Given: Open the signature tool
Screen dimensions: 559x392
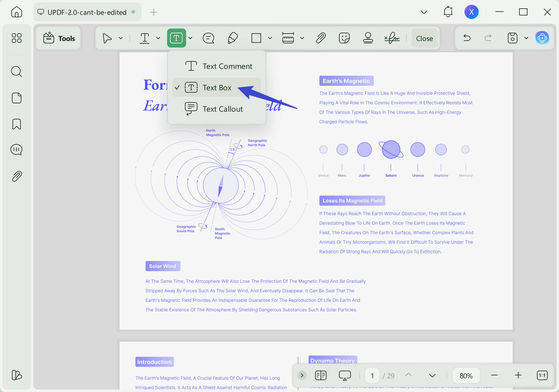Looking at the screenshot, I should coord(392,38).
